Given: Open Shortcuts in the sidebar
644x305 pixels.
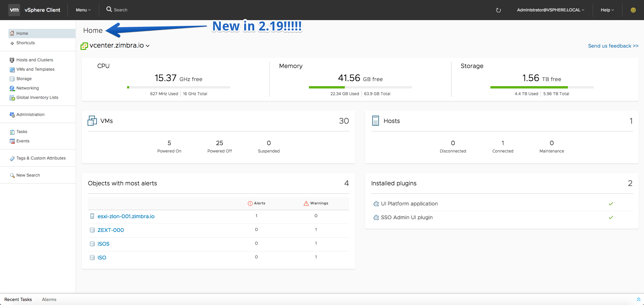Looking at the screenshot, I should coord(25,43).
